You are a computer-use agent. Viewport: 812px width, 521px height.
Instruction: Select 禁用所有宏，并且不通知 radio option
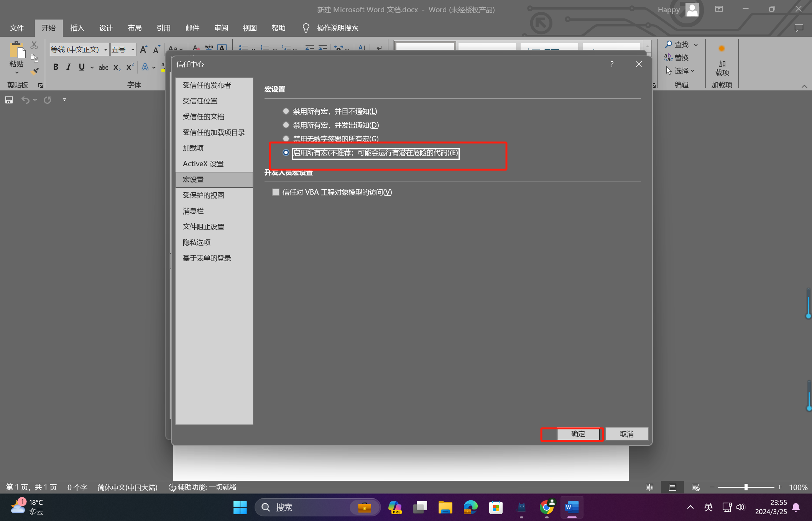286,111
